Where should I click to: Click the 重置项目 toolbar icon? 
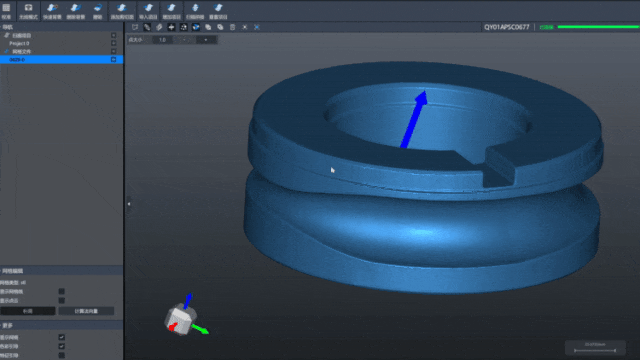tap(218, 11)
